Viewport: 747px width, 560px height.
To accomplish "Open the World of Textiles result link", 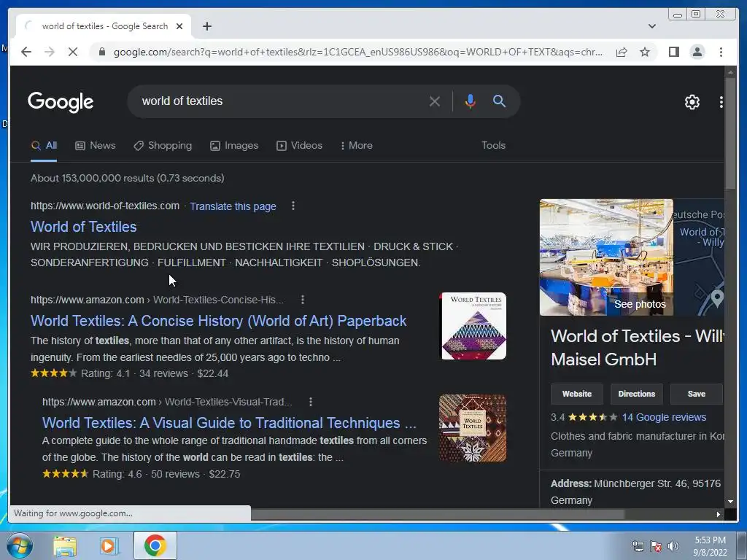I will click(x=83, y=227).
